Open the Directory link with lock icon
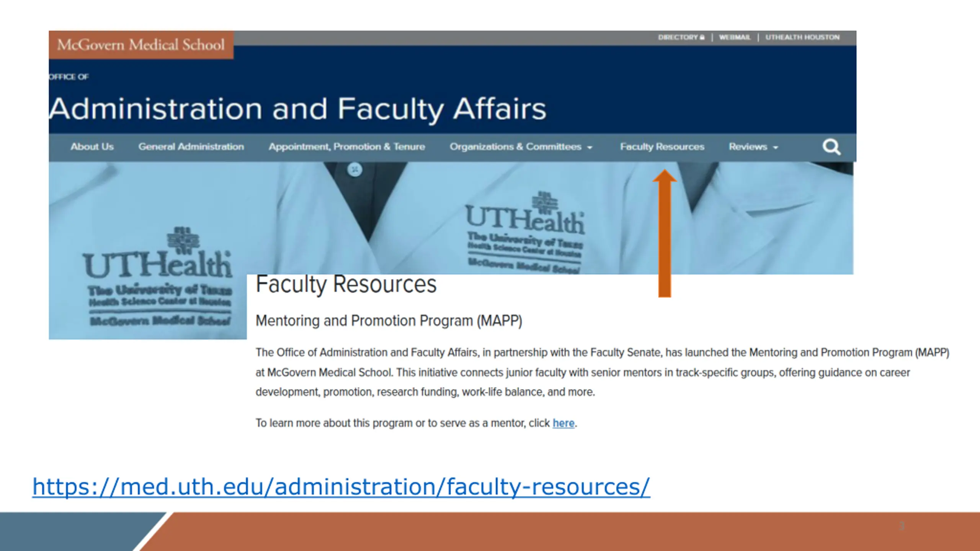Image resolution: width=980 pixels, height=551 pixels. point(681,37)
